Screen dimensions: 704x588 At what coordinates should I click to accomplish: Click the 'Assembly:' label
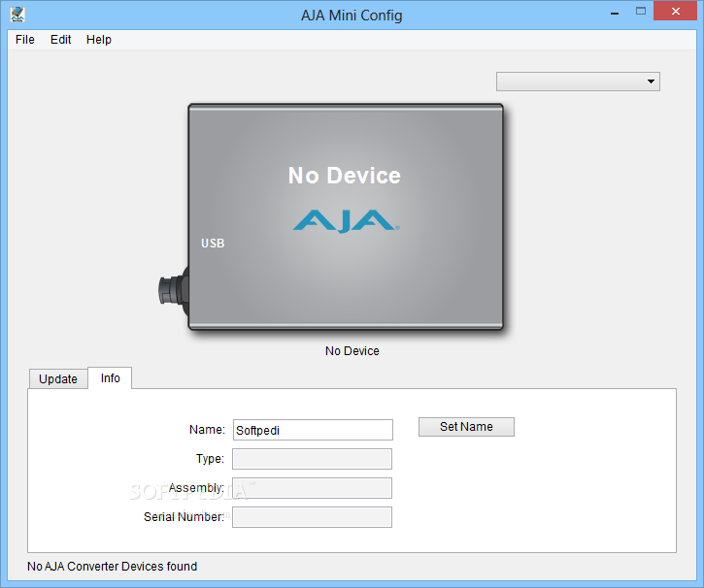coord(196,487)
